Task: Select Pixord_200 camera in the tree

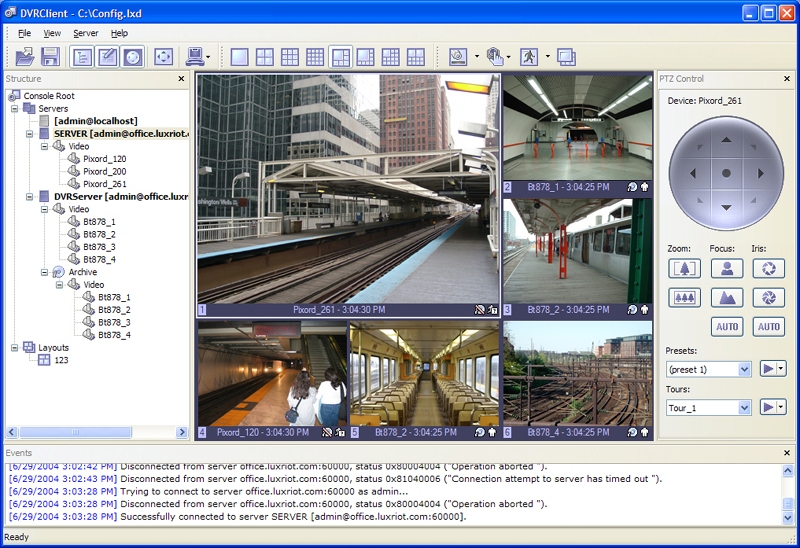Action: (x=104, y=171)
